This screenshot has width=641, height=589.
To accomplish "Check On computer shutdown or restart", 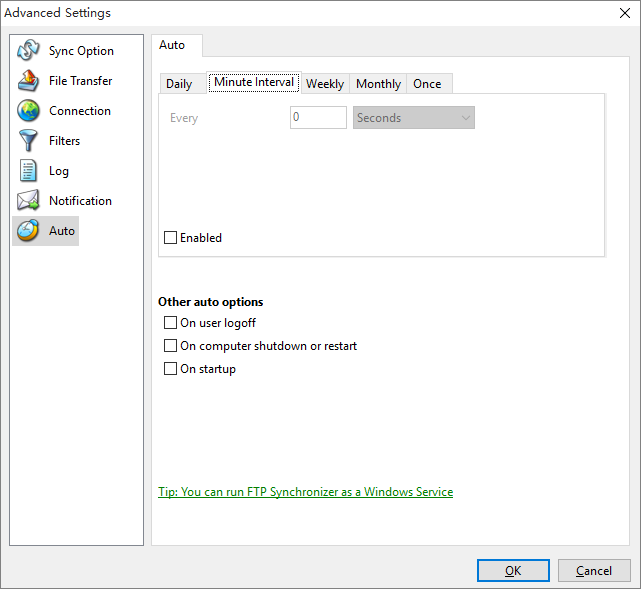I will tap(170, 345).
